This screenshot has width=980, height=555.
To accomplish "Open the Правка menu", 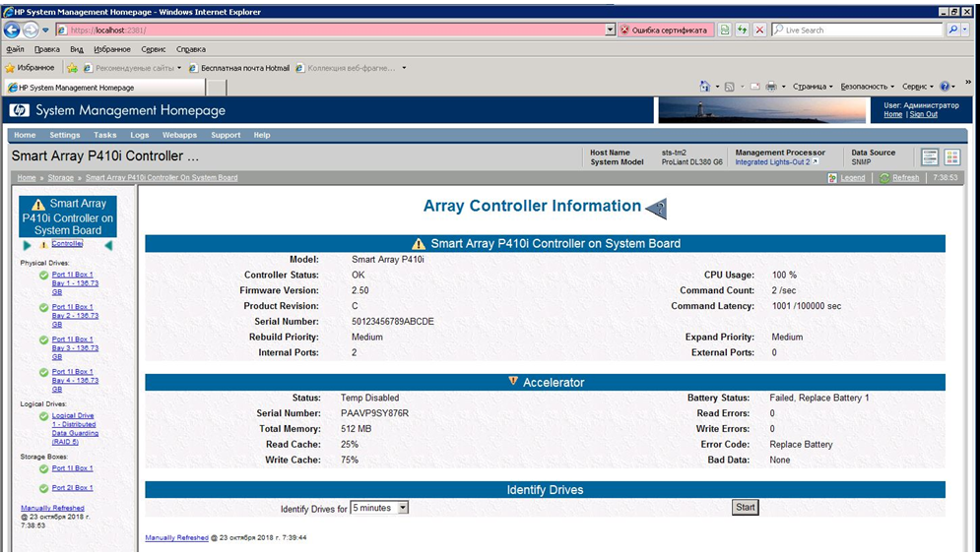I will click(x=47, y=49).
